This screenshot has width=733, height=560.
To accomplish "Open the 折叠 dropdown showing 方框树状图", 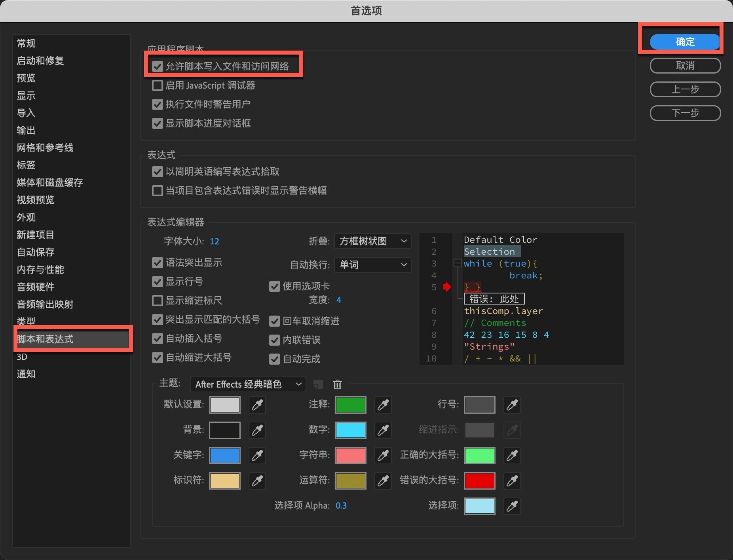I will [372, 241].
